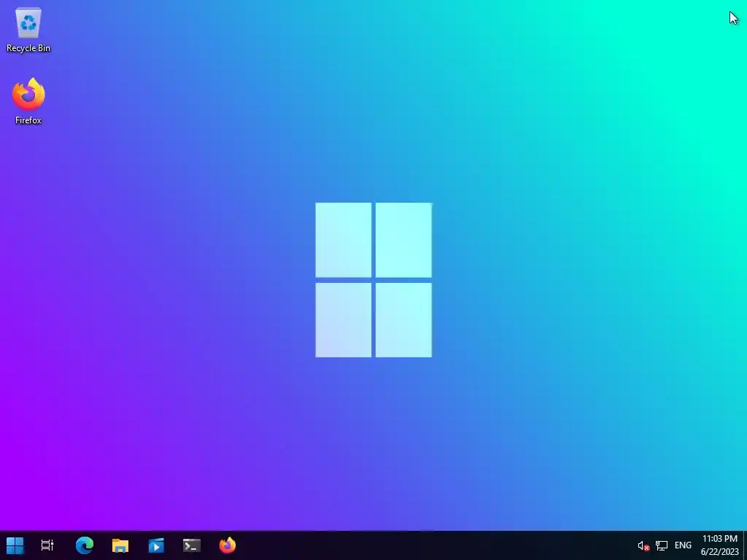Open Firefox from the taskbar

click(x=228, y=545)
